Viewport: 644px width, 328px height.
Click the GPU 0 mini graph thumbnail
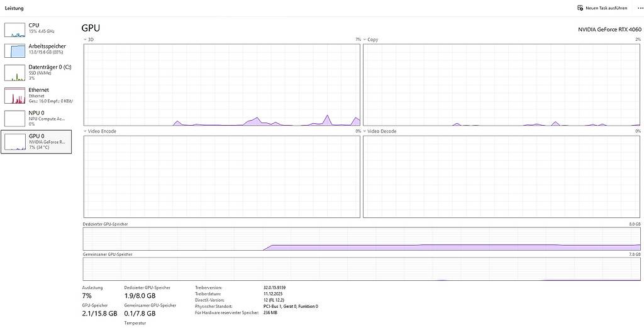click(15, 142)
